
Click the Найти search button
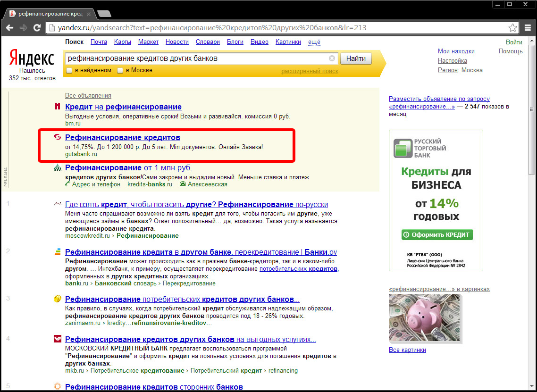point(356,58)
